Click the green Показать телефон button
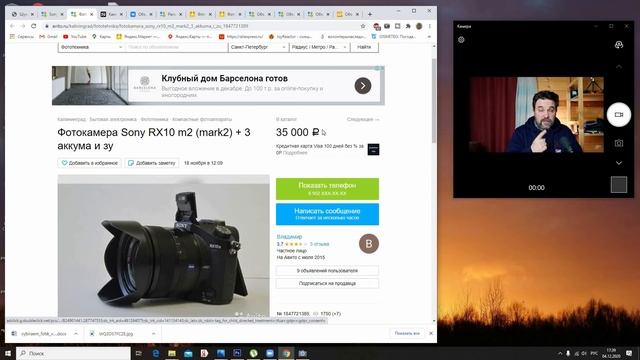Viewport: 640px width, 360px height. click(x=327, y=189)
